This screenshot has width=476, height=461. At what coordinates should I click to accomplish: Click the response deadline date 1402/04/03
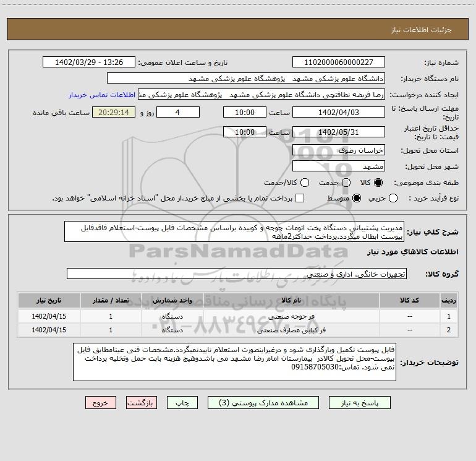(x=339, y=112)
